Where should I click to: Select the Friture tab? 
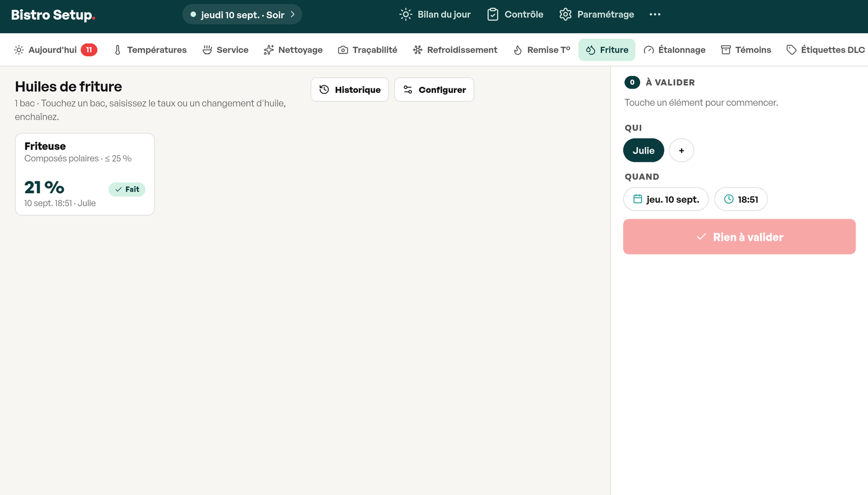click(607, 50)
